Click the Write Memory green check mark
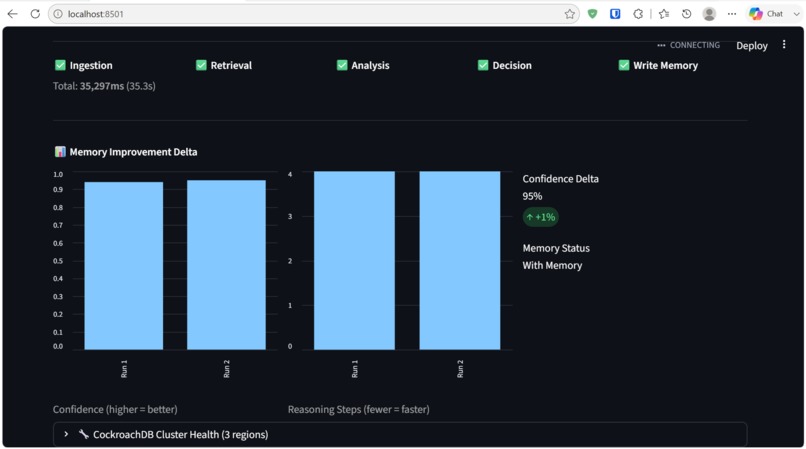The height and width of the screenshot is (449, 806). point(624,65)
